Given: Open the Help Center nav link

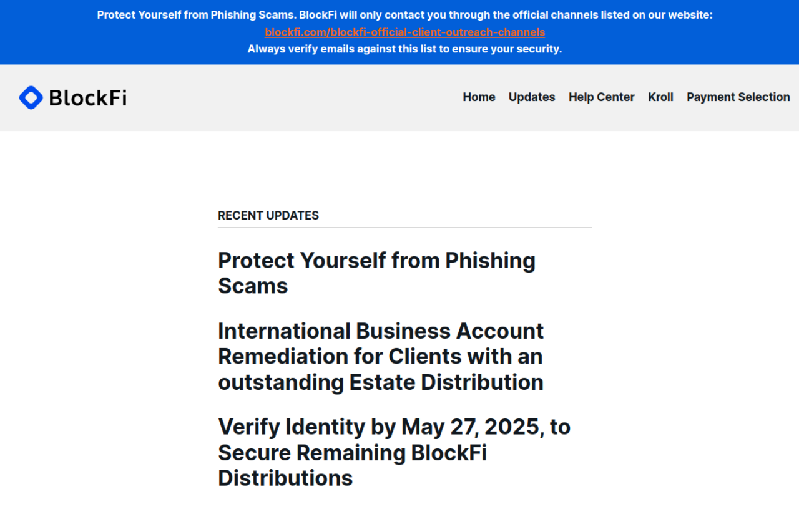Looking at the screenshot, I should tap(601, 97).
